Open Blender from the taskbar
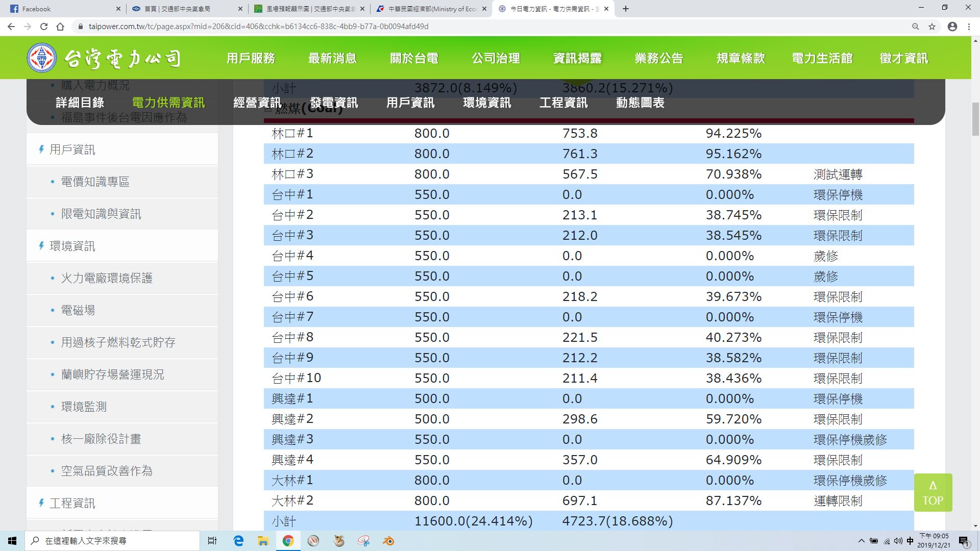The image size is (980, 551). [x=388, y=541]
